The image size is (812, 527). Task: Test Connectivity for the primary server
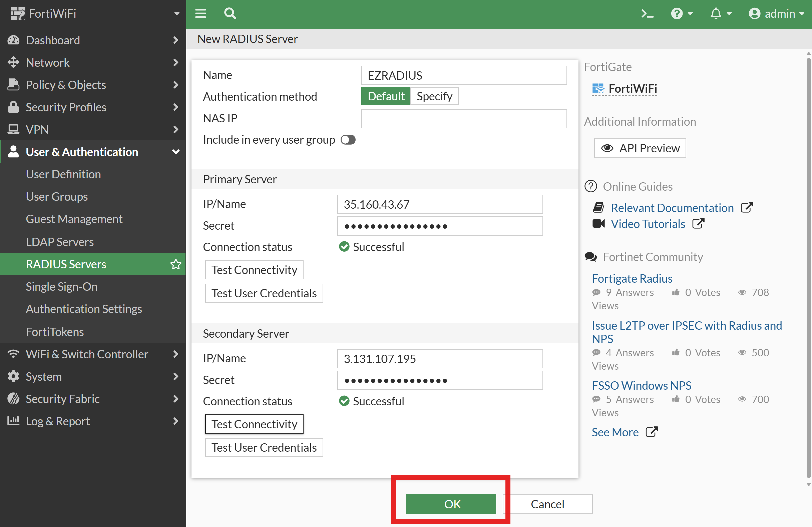tap(254, 269)
